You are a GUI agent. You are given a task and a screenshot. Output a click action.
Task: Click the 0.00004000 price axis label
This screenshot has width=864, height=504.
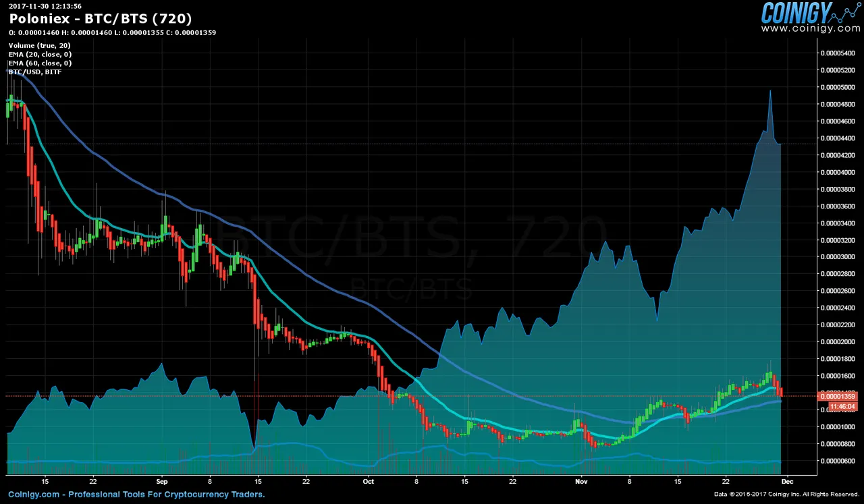[837, 172]
